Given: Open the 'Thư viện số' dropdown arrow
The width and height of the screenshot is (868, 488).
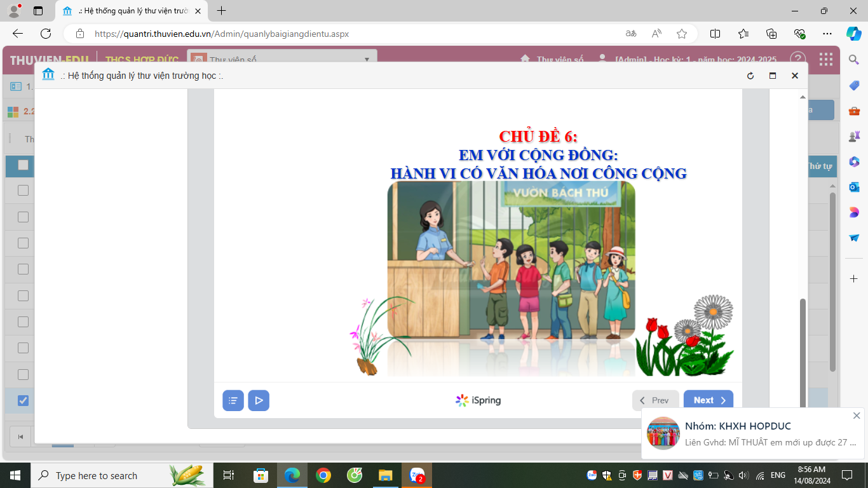Looking at the screenshot, I should click(x=367, y=60).
